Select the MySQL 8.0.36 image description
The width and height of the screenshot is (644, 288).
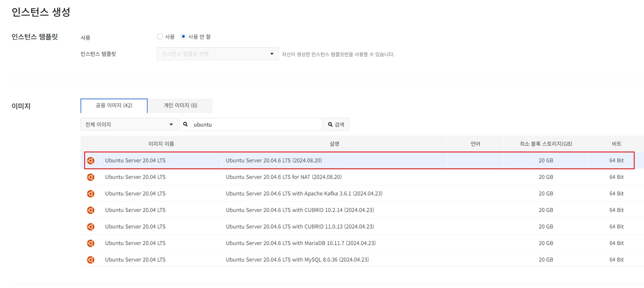point(297,260)
